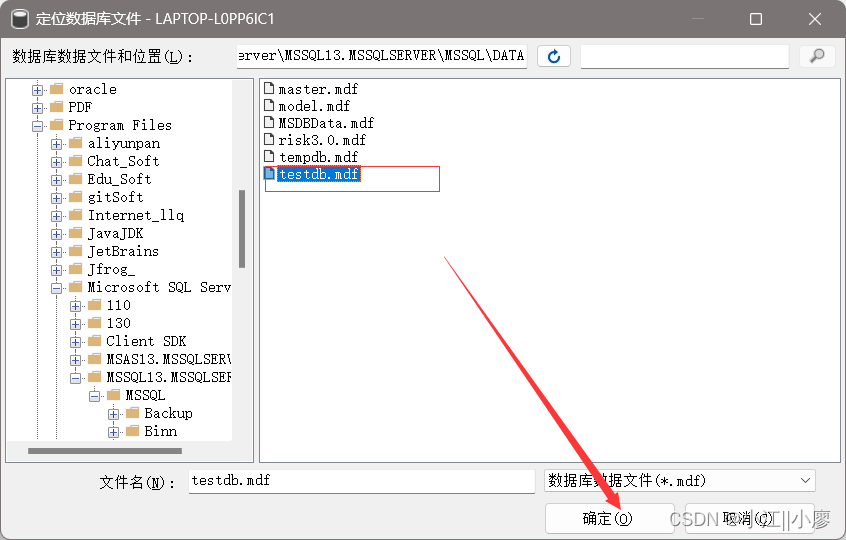Expand the oracle folder node
The width and height of the screenshot is (846, 540).
coord(37,90)
